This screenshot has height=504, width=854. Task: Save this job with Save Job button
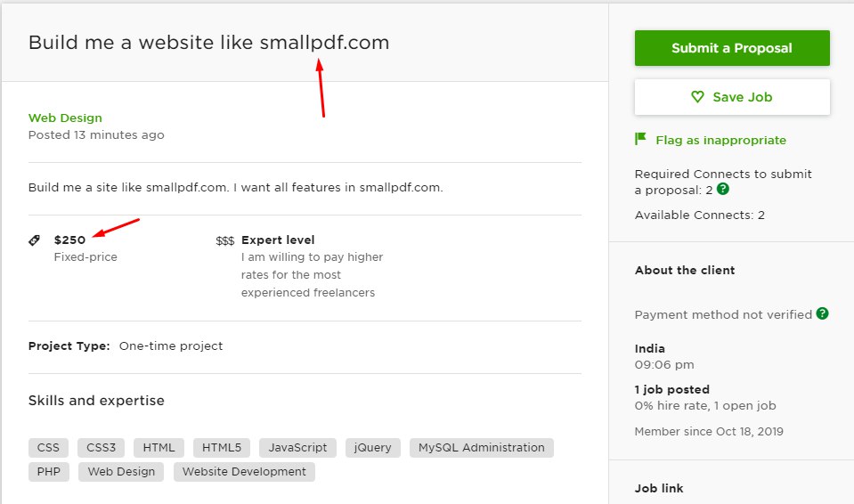point(732,97)
